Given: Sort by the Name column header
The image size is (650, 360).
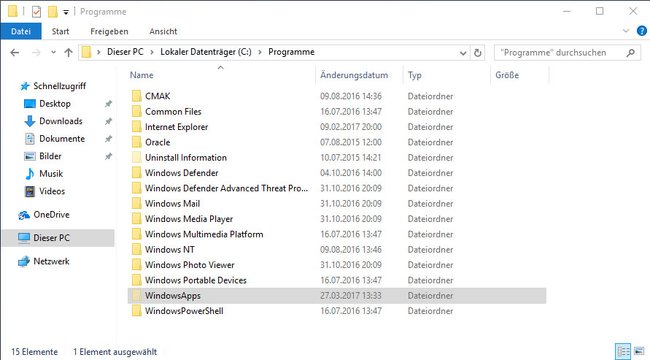Looking at the screenshot, I should [141, 75].
